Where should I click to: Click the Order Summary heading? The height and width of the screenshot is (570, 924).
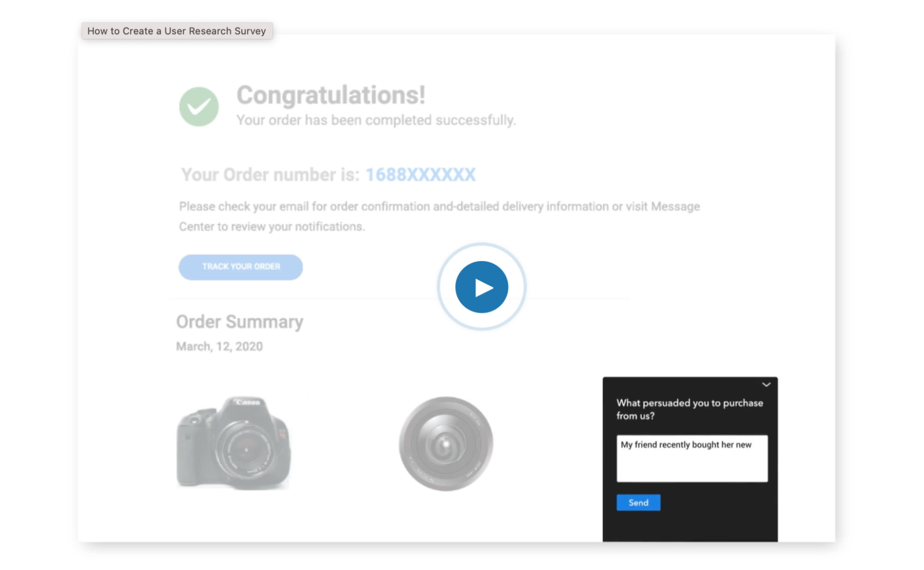point(239,321)
